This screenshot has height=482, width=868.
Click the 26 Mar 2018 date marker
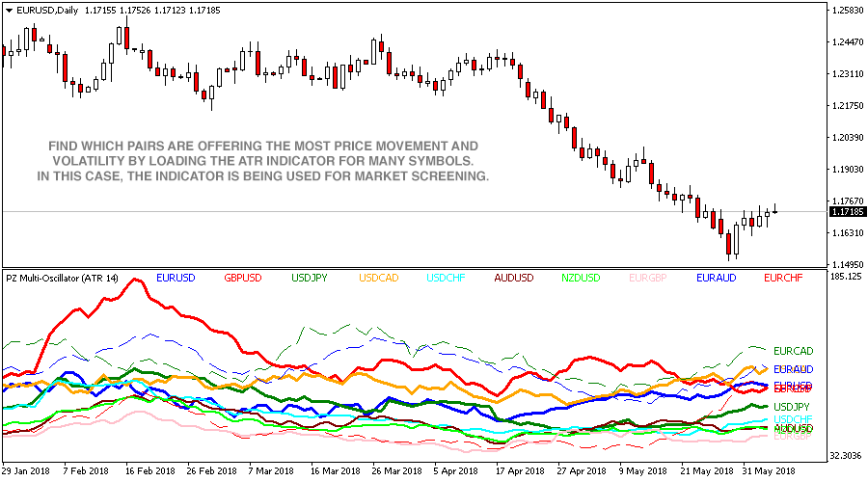(396, 471)
